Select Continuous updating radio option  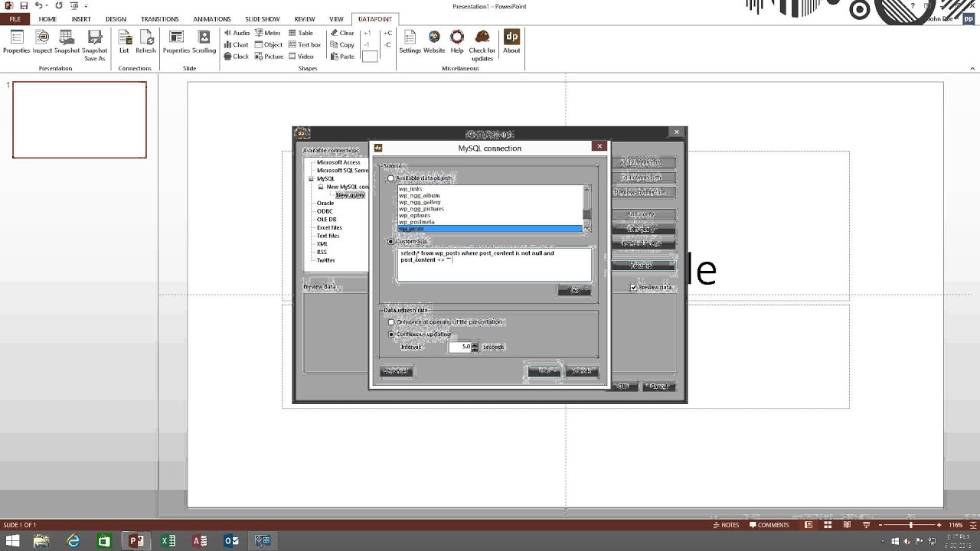click(391, 334)
